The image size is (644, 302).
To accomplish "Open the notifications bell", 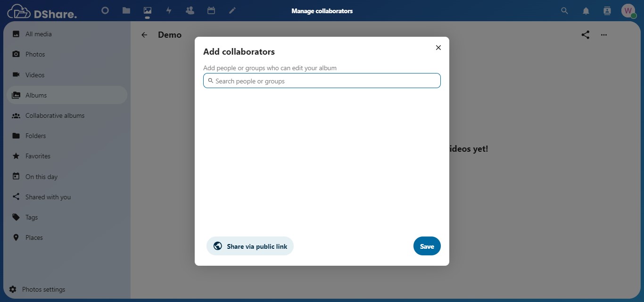I will pos(586,11).
